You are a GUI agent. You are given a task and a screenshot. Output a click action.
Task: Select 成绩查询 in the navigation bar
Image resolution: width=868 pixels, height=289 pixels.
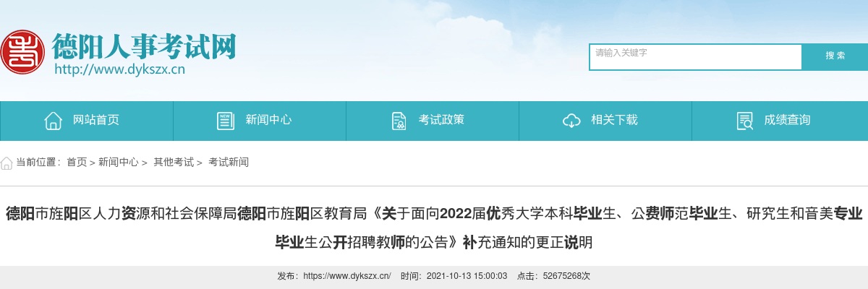click(780, 121)
